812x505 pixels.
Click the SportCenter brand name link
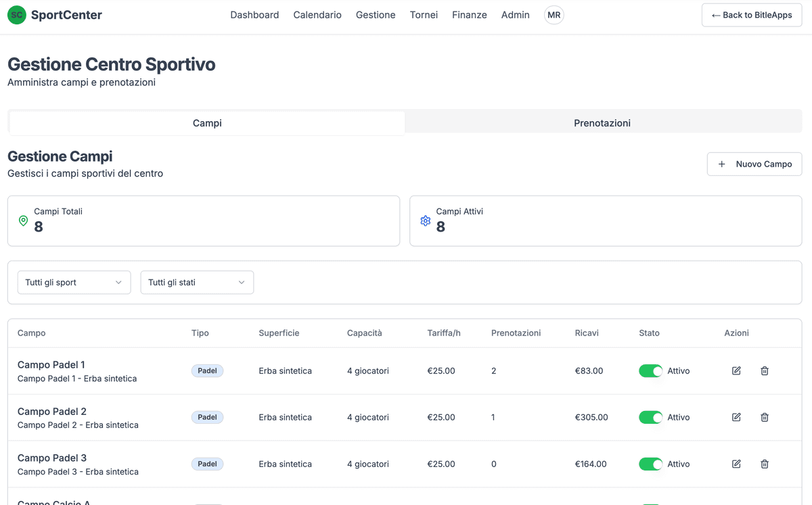pos(66,15)
